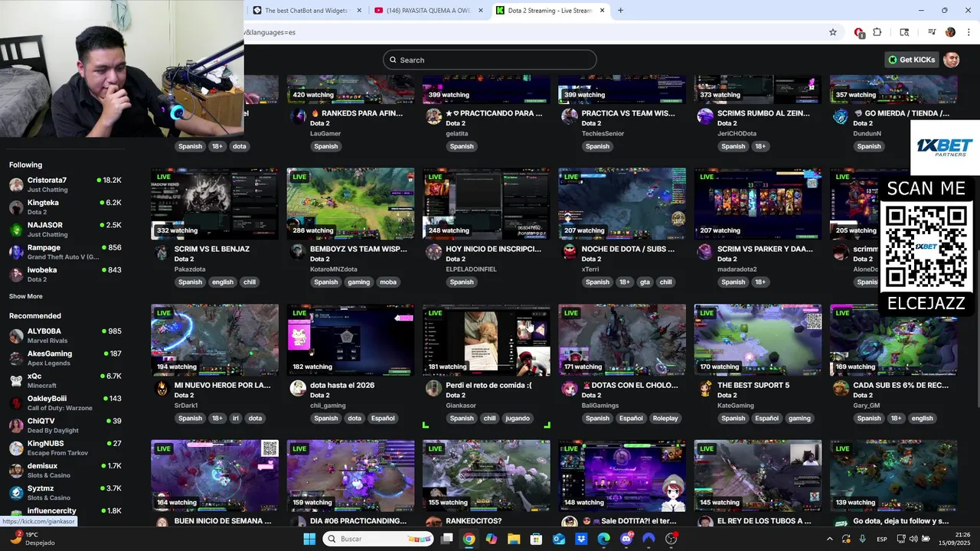Open ALYB0BA in Recommended
980x551 pixels.
(x=65, y=335)
